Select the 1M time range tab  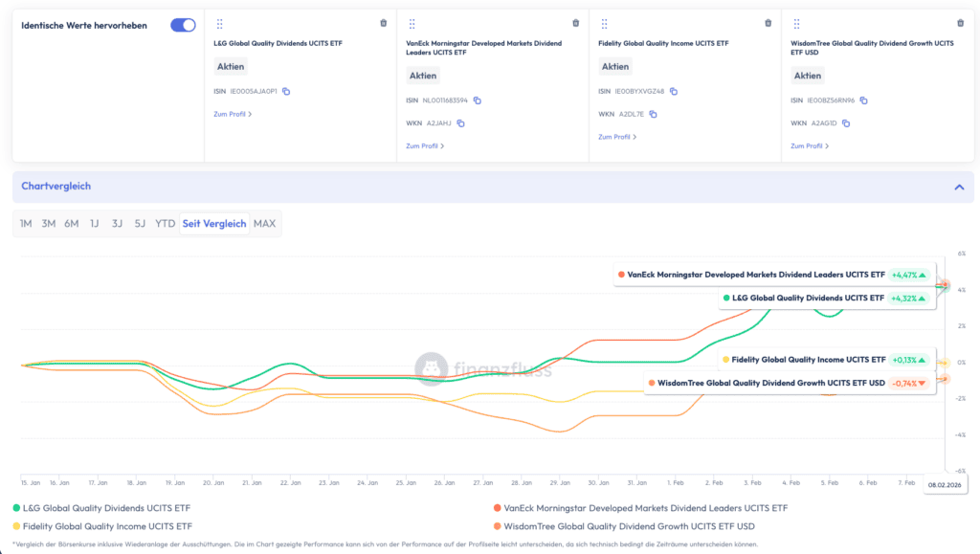point(26,224)
